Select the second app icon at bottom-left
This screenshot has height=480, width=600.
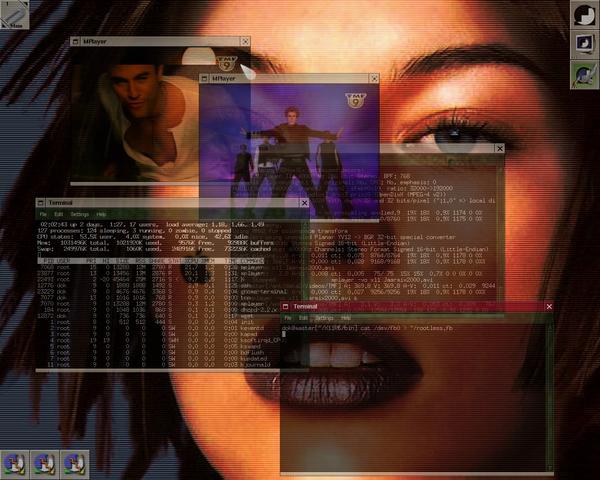(44, 464)
